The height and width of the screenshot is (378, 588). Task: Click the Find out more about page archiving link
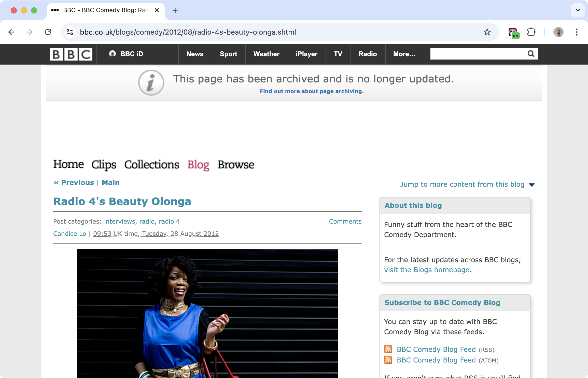click(x=312, y=91)
